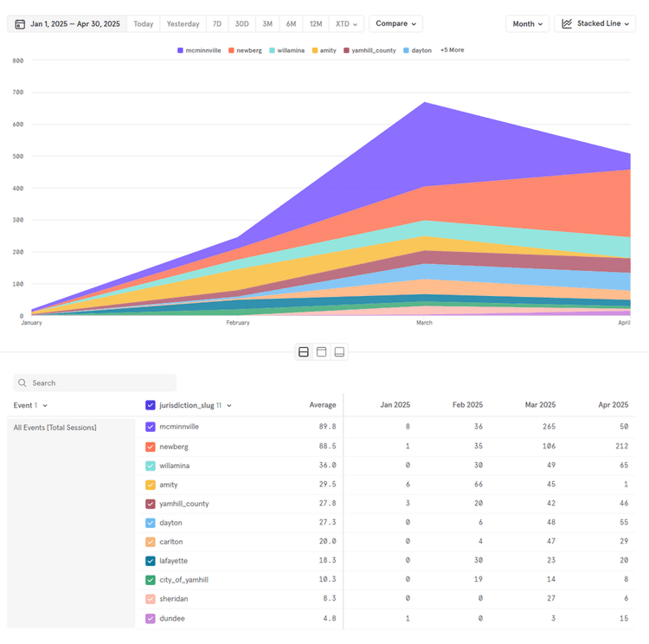Uncheck the dundee row checkbox

point(151,619)
